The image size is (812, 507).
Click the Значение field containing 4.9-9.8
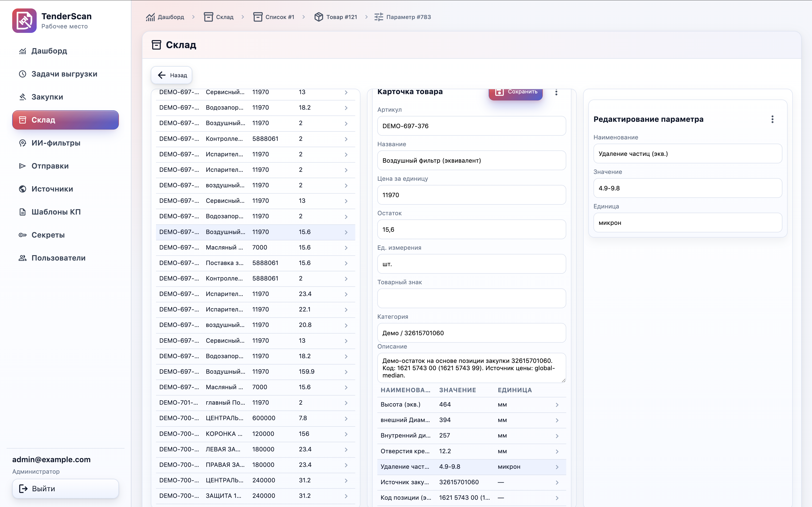click(687, 188)
